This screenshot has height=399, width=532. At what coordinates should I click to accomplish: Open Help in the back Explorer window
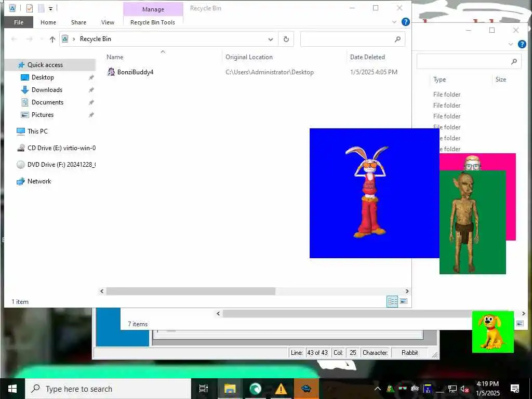point(522,44)
